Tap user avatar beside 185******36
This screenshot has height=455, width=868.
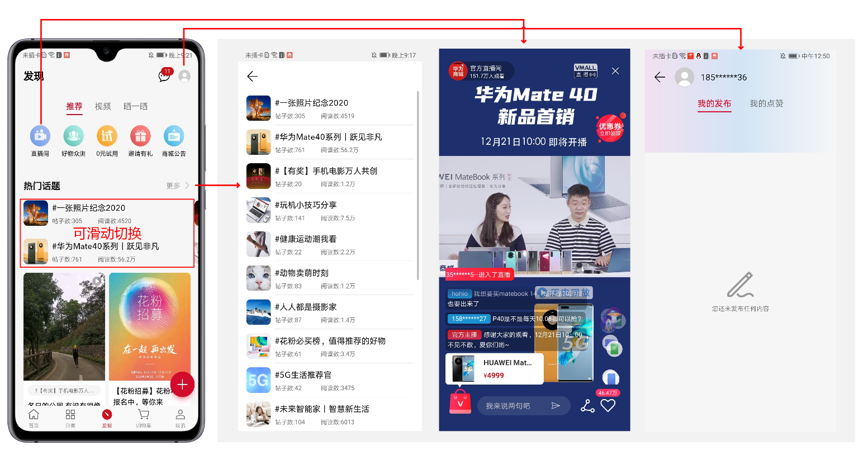click(x=685, y=77)
